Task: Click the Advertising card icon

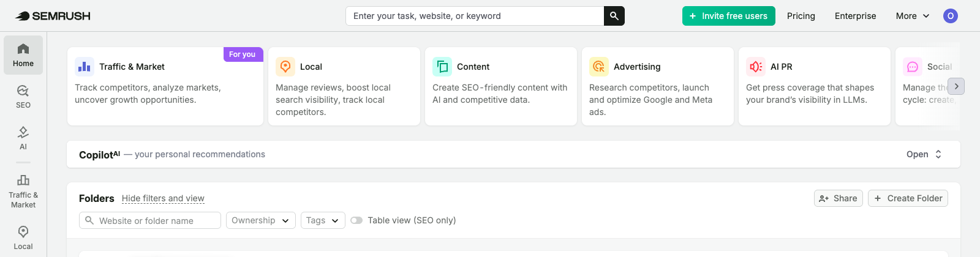Action: click(x=599, y=67)
